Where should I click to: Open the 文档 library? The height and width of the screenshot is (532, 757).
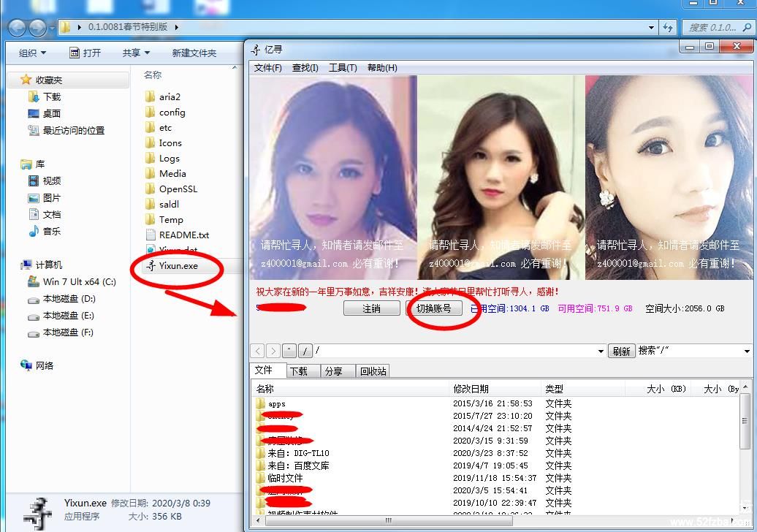point(45,214)
